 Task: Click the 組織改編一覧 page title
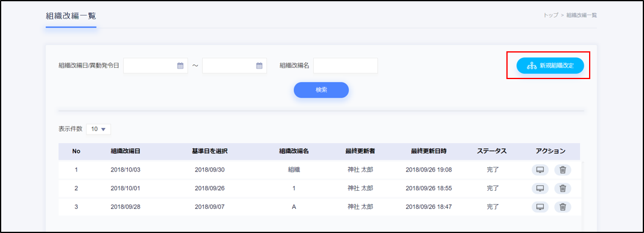point(71,16)
